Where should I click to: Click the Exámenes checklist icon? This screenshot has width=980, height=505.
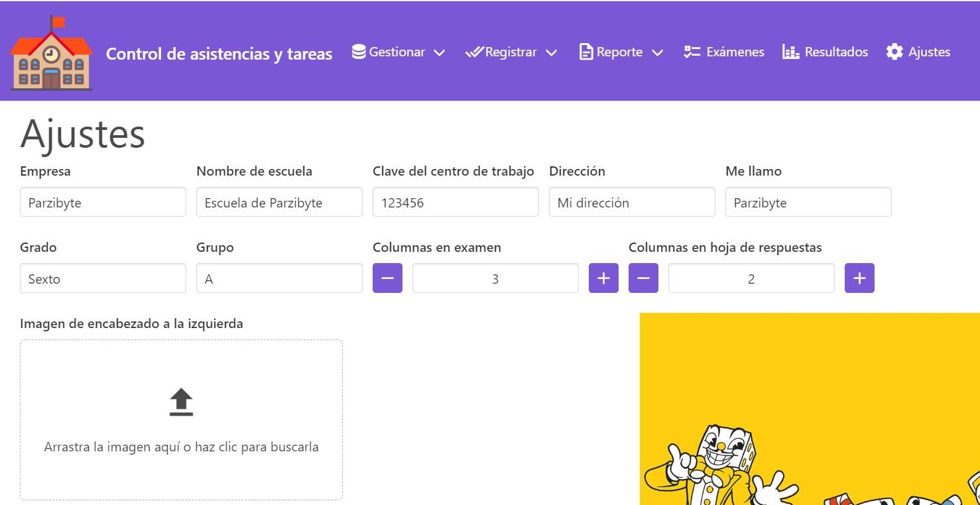pyautogui.click(x=692, y=52)
